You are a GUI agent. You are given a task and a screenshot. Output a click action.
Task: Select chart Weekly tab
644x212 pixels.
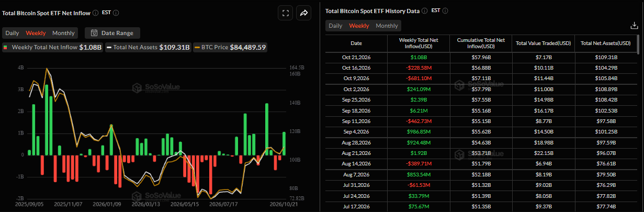[36, 33]
